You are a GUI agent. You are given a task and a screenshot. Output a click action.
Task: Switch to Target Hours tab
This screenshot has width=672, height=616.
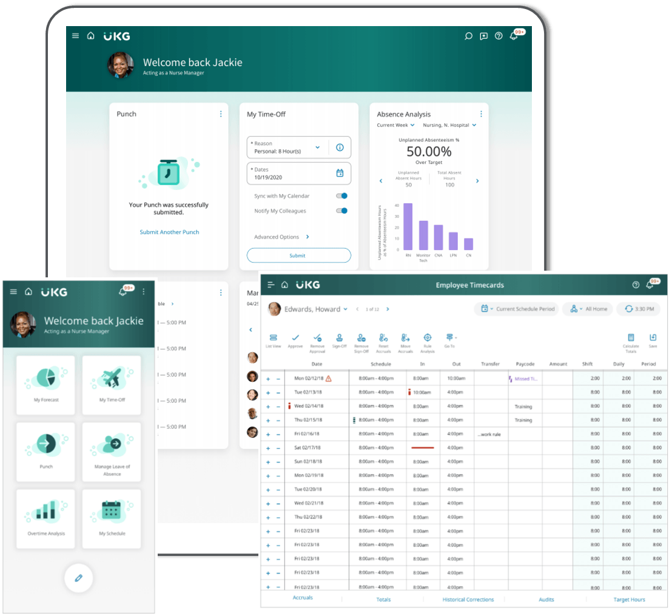coord(629,600)
